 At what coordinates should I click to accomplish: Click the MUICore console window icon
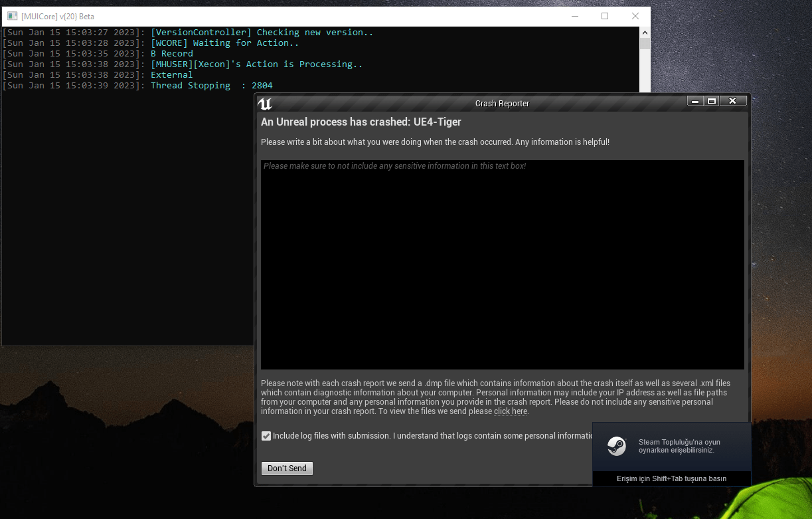point(12,16)
